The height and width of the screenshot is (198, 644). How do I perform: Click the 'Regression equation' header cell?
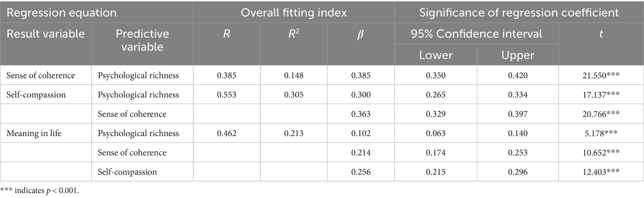(62, 13)
